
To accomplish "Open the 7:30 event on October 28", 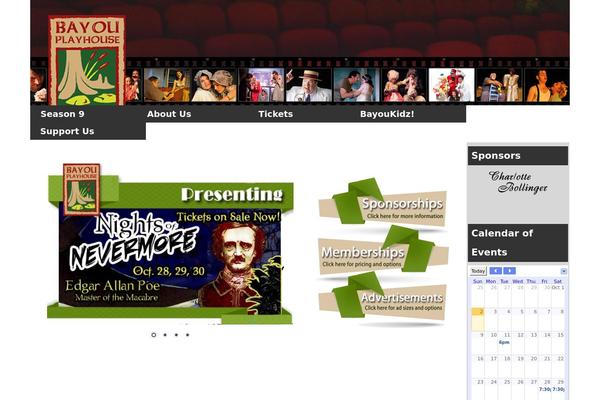I will pyautogui.click(x=545, y=389).
